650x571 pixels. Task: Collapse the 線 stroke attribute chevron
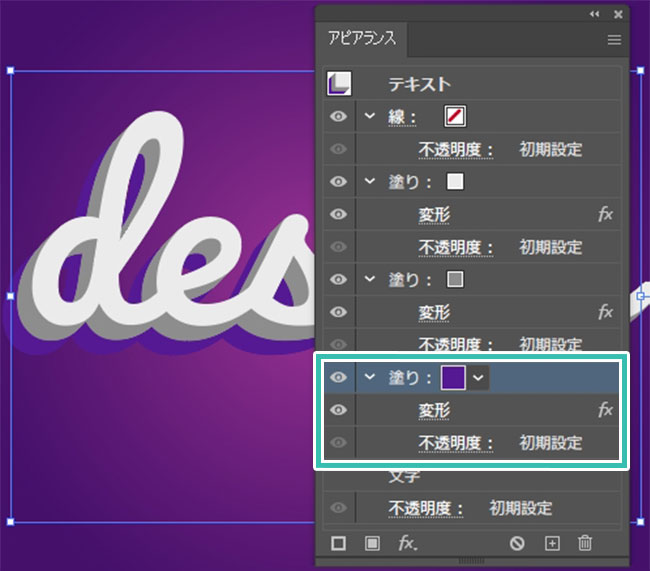tap(369, 116)
